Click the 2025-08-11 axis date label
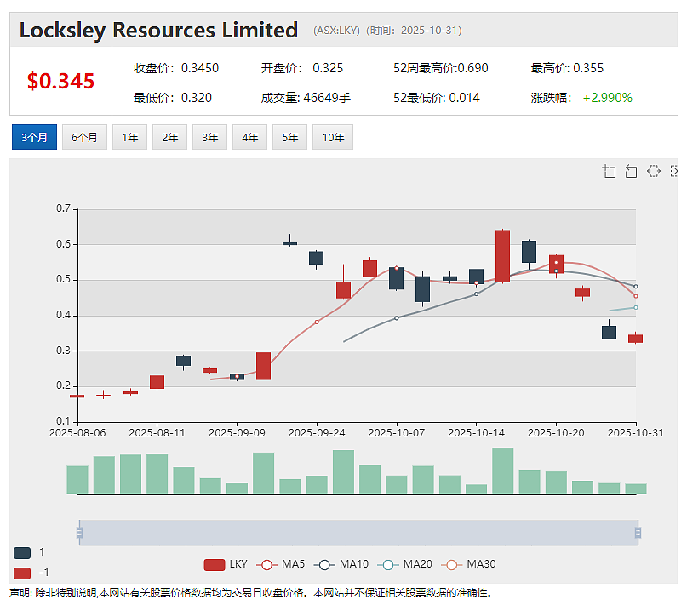The image size is (687, 616). (x=157, y=433)
